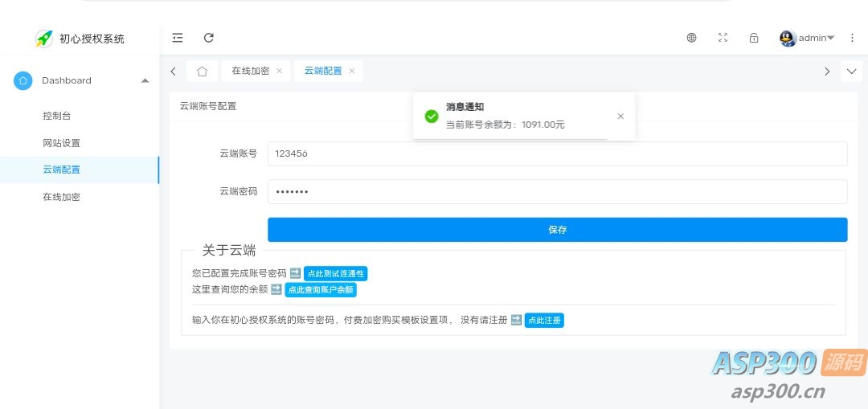Open the admin user dropdown

coord(807,38)
